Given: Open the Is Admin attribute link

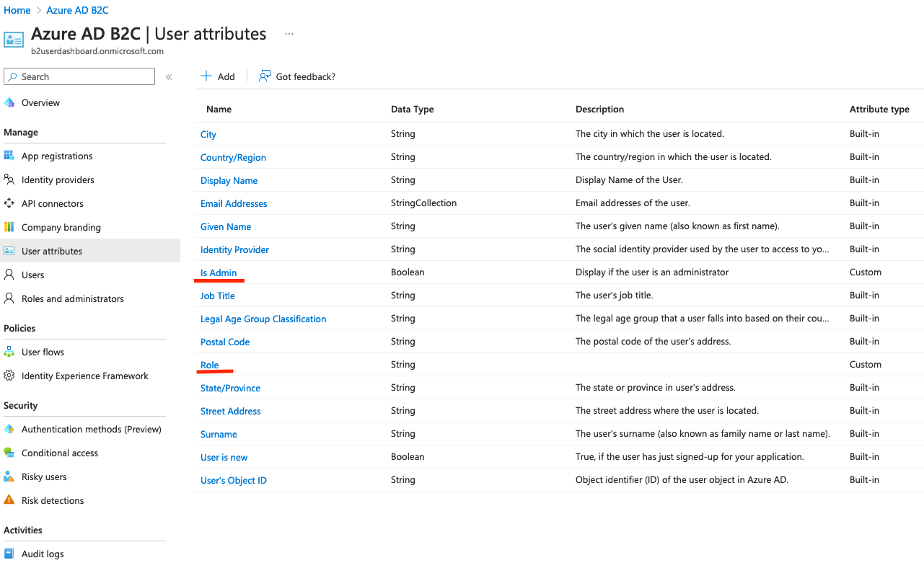Looking at the screenshot, I should click(219, 272).
